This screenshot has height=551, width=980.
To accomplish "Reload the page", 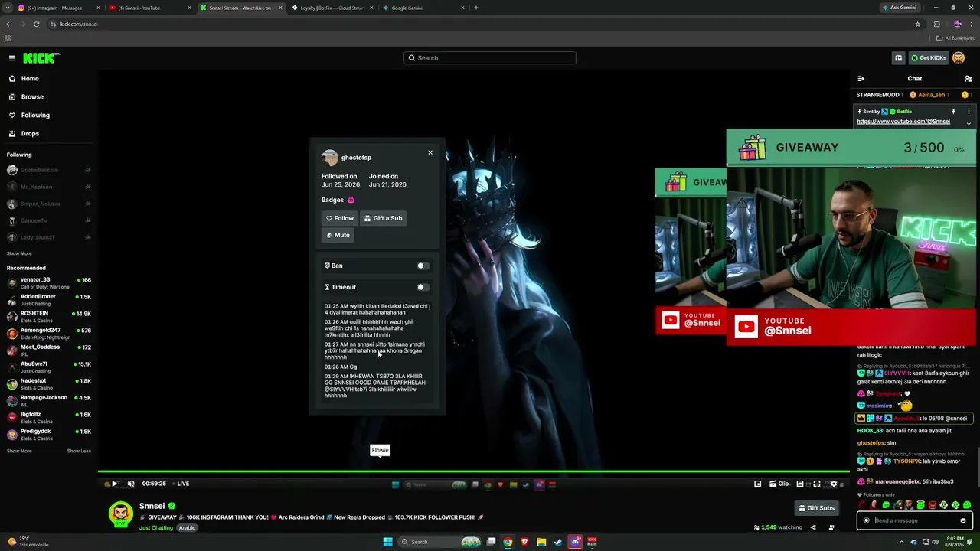I will pos(36,24).
